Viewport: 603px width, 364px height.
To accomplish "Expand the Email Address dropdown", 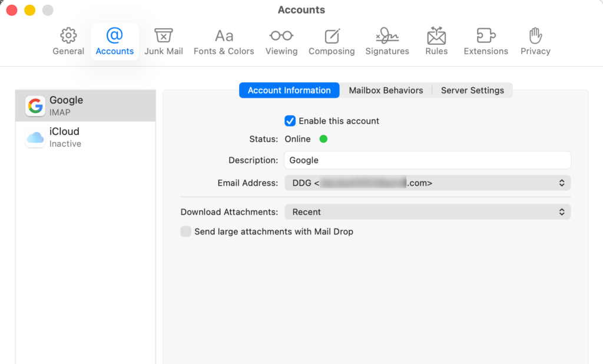I will 428,183.
